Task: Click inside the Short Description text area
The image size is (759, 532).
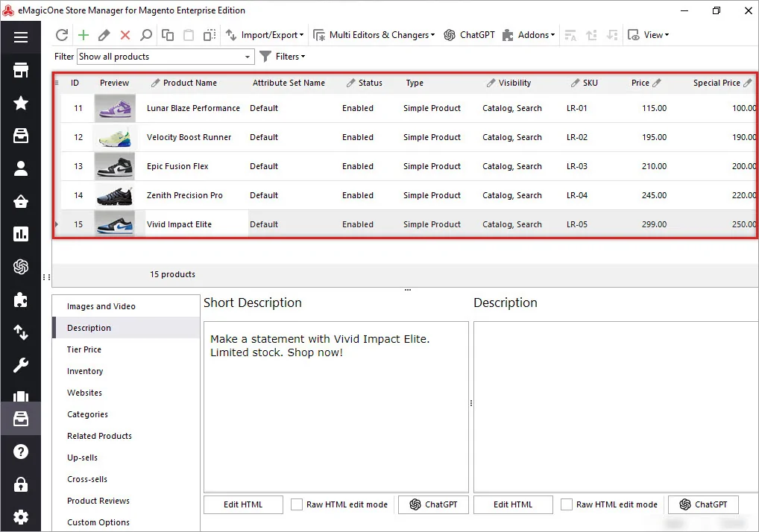Action: pos(336,407)
